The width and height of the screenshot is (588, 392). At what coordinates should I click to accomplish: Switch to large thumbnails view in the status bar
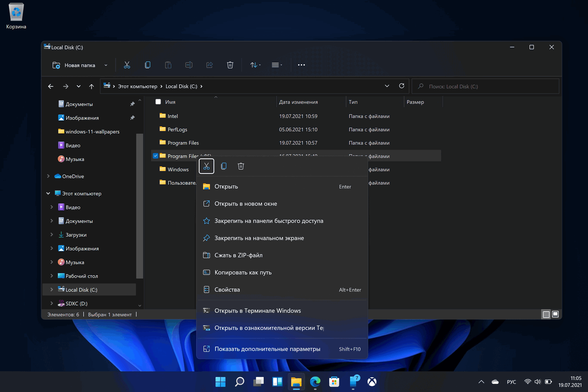(555, 314)
